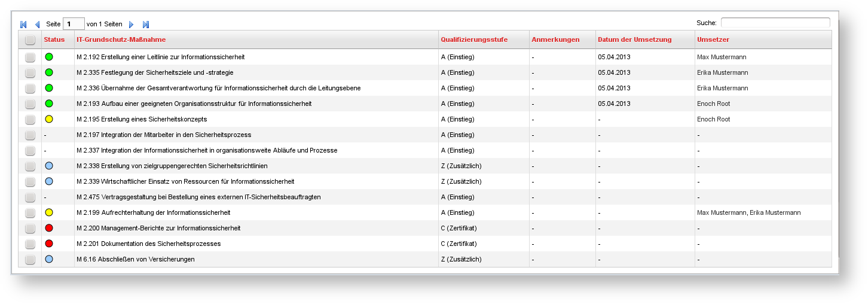Select checkbox for M 2.475 Vertragsgestaltung row

(30, 197)
